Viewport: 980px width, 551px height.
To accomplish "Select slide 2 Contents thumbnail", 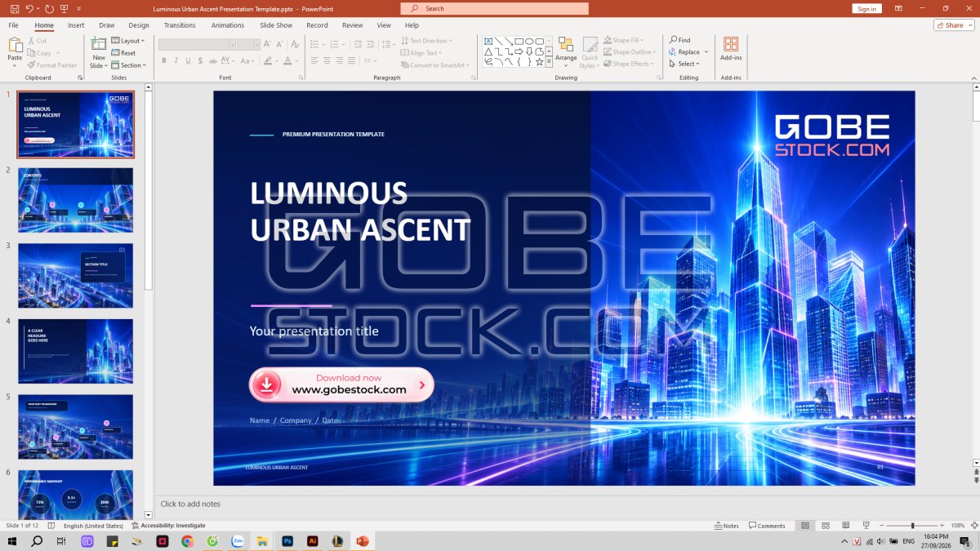I will pos(75,200).
